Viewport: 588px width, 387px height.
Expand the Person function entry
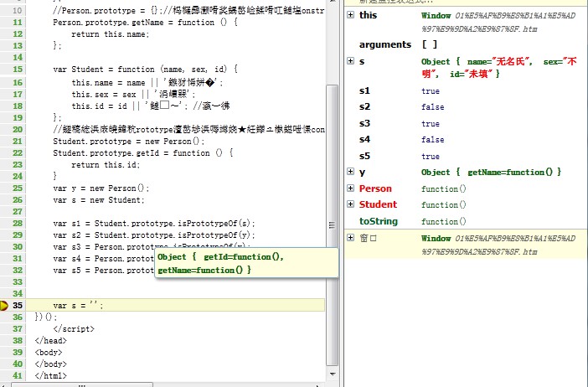[351, 188]
